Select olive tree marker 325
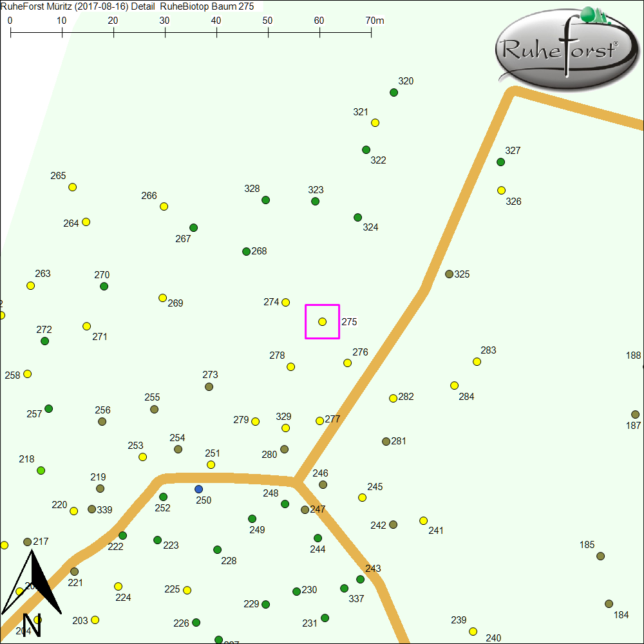The width and height of the screenshot is (644, 644). click(450, 274)
